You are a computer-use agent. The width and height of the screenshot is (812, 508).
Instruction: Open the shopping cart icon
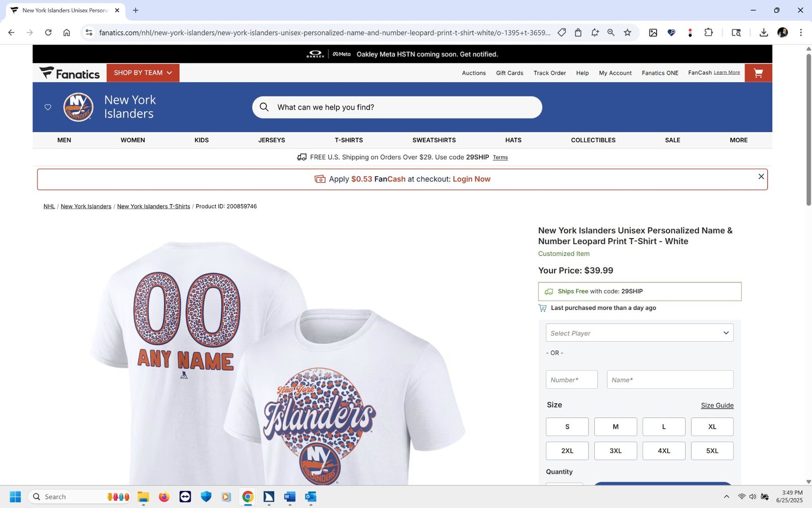click(758, 73)
